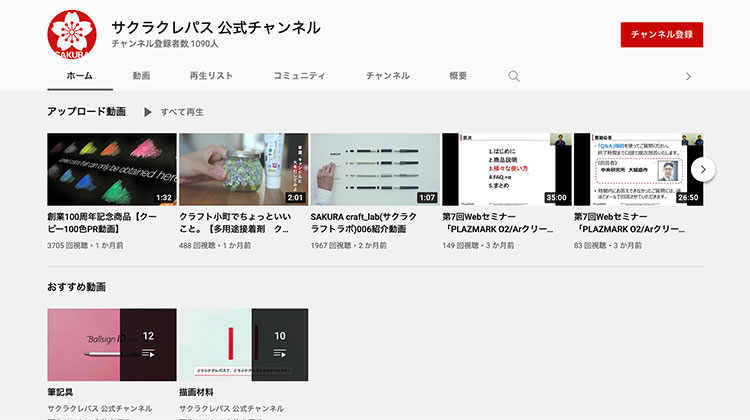Open the コミュニティ tab
The image size is (750, 420).
[x=299, y=76]
